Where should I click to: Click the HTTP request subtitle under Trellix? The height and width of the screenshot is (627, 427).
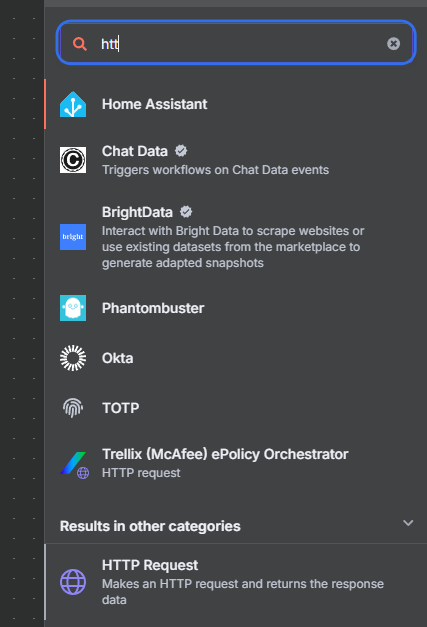(x=141, y=473)
